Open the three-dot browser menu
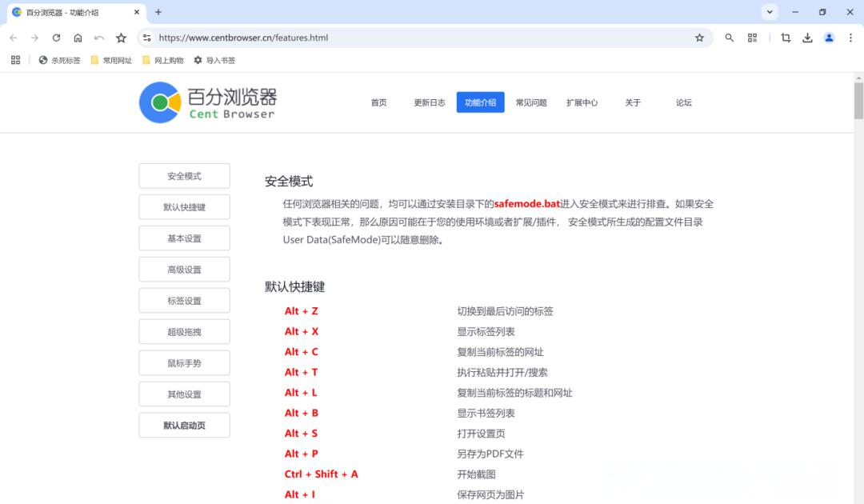Screen dimensions: 864x504 pos(850,38)
